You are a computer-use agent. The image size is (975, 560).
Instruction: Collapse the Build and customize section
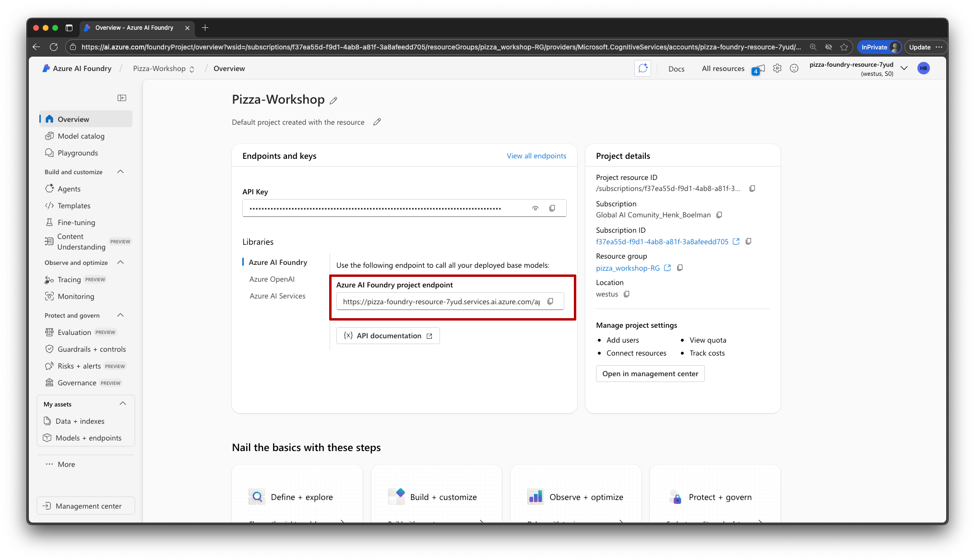pyautogui.click(x=120, y=172)
